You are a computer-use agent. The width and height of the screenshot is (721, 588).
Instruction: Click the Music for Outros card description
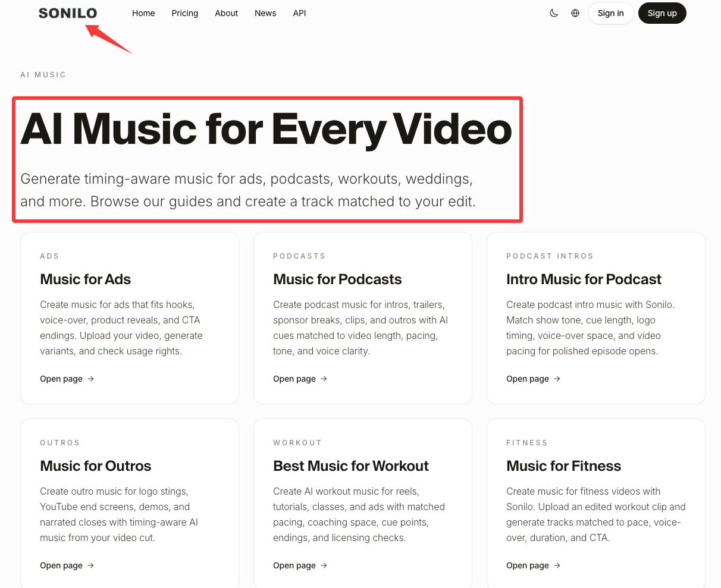(x=119, y=514)
